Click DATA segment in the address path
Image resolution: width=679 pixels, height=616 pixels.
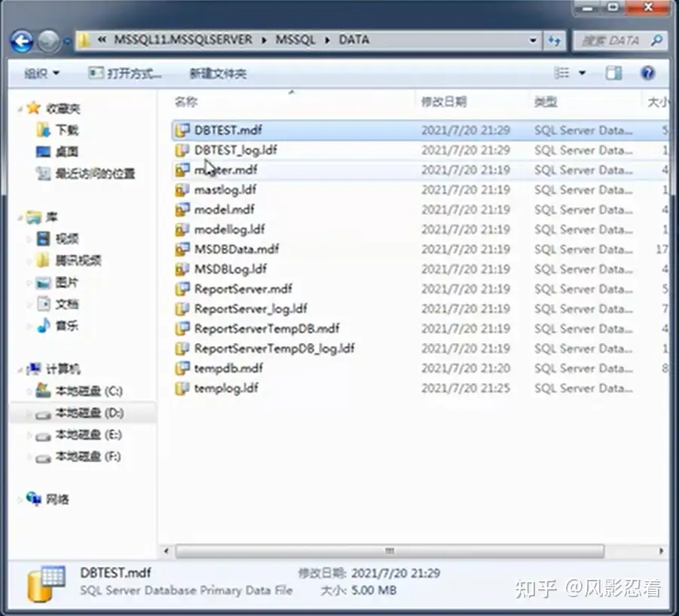[x=353, y=40]
